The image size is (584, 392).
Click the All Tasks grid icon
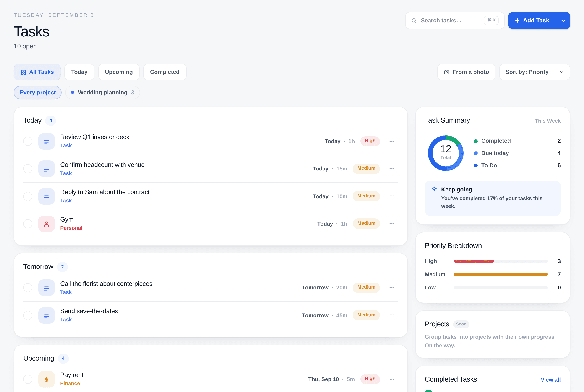(23, 72)
